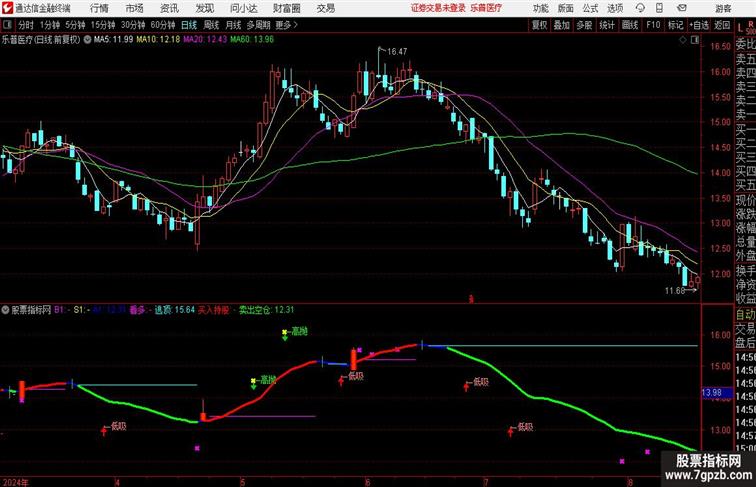The width and height of the screenshot is (756, 487).
Task: Switch to 1分钟 period
Action: point(50,25)
